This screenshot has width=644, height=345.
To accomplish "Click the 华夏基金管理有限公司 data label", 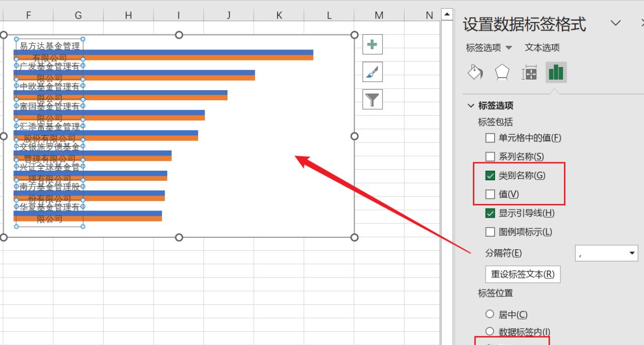I will [49, 213].
